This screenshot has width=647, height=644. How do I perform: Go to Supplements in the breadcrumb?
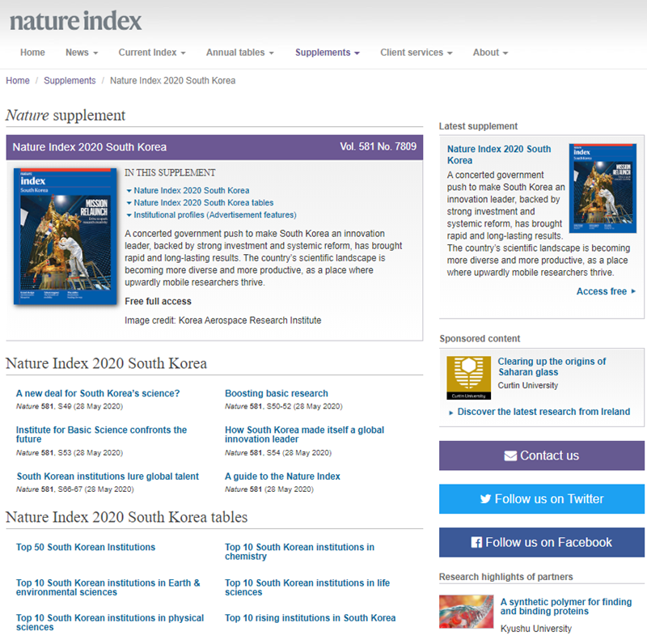(70, 81)
